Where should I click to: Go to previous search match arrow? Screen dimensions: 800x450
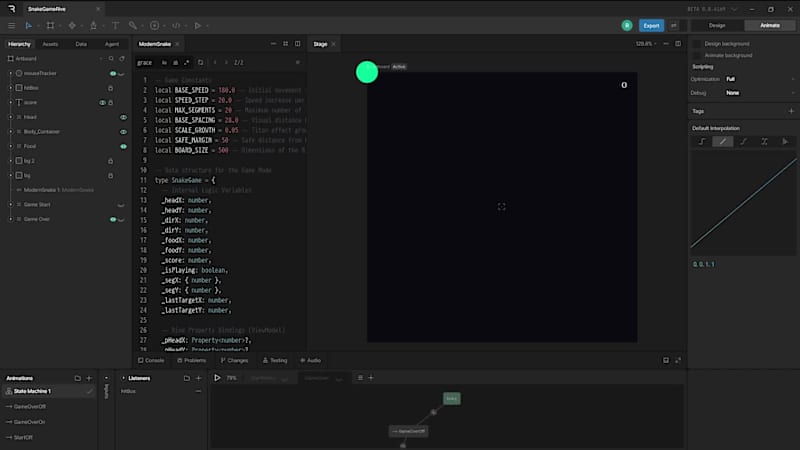215,62
